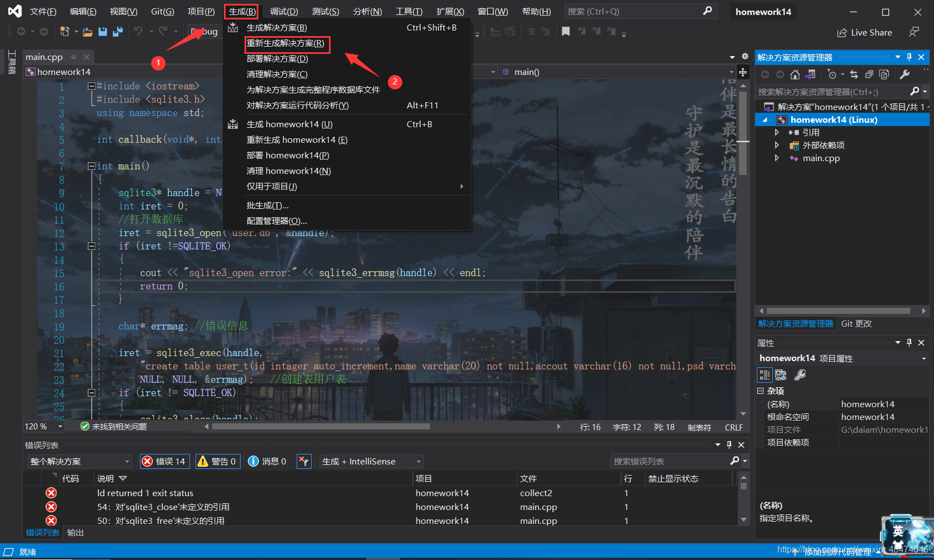The width and height of the screenshot is (934, 560).
Task: Click the feedback person icon
Action: (914, 32)
